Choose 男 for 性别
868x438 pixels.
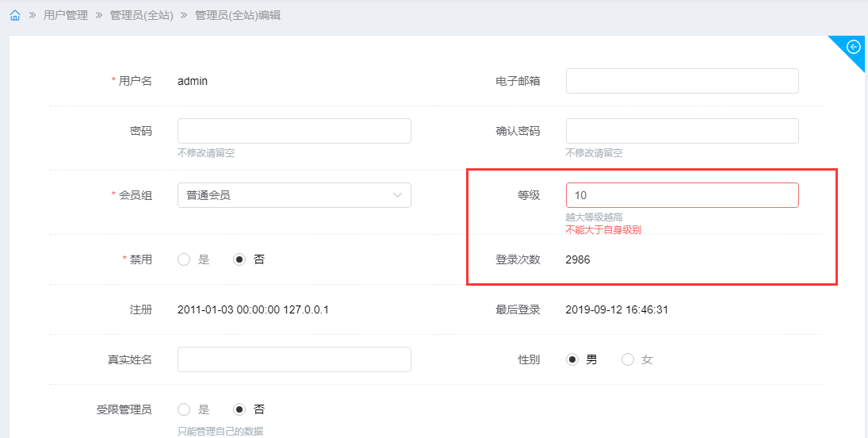pyautogui.click(x=572, y=359)
